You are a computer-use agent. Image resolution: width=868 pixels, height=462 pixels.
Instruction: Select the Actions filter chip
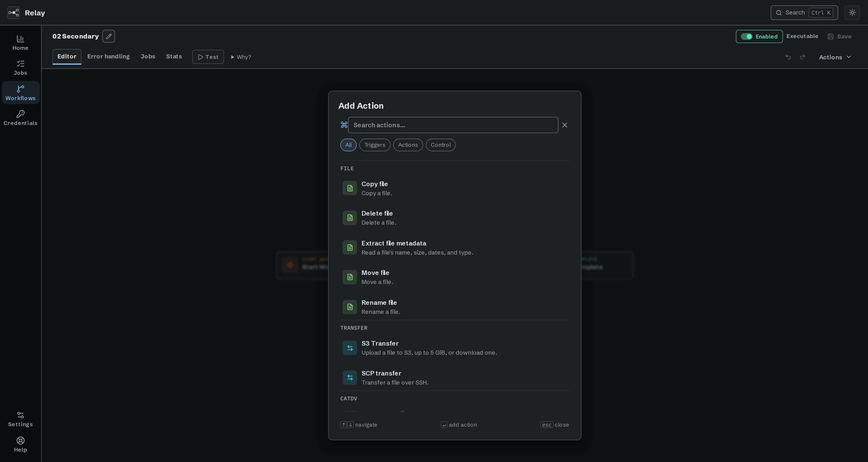408,145
